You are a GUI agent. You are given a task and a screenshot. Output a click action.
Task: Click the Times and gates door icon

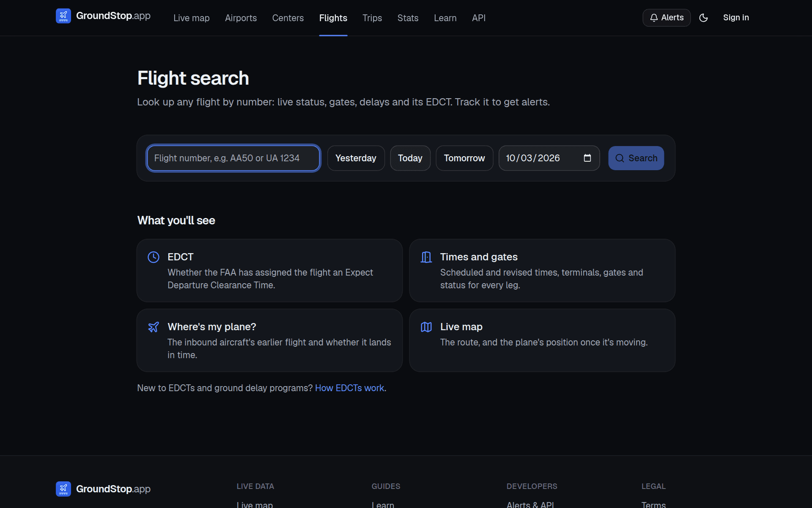pos(426,257)
